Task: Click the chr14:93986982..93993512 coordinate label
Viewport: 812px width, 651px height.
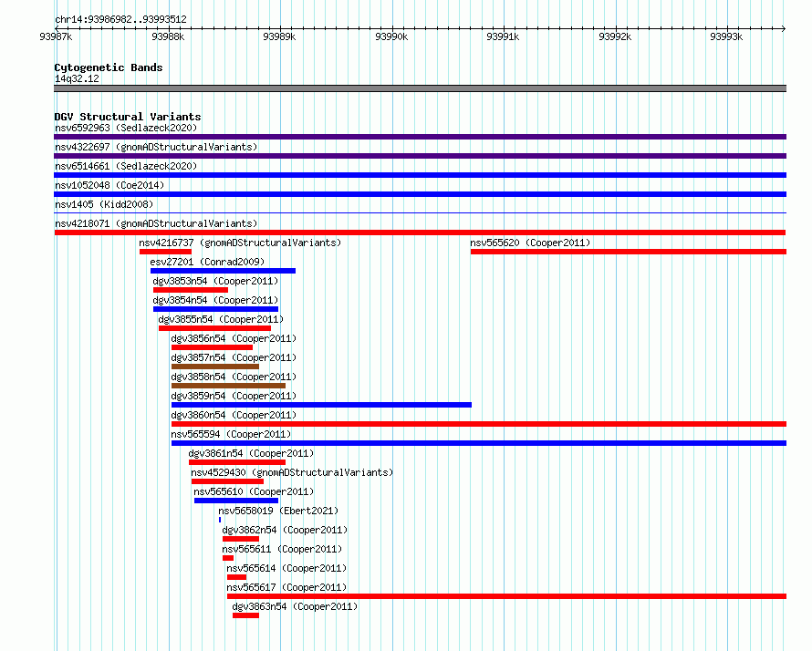Action: pos(120,19)
